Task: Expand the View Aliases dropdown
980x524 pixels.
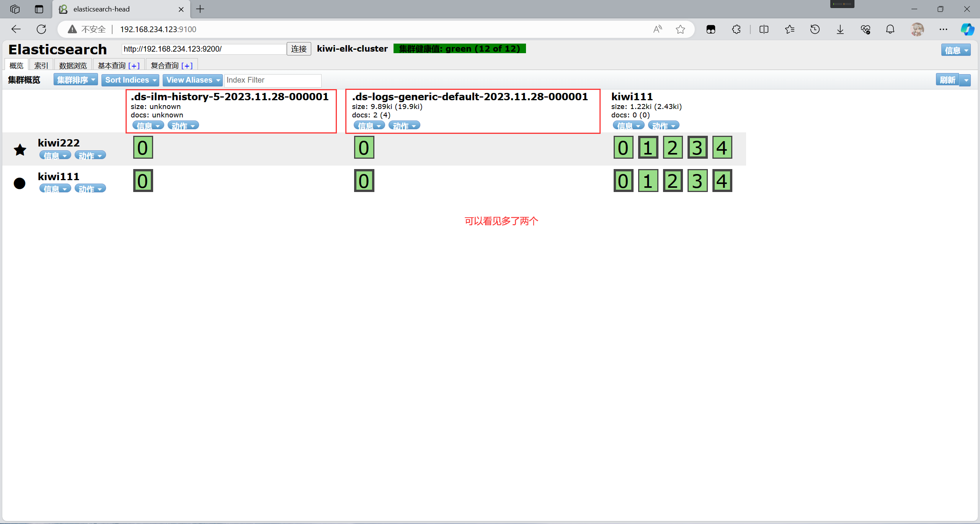Action: (193, 80)
